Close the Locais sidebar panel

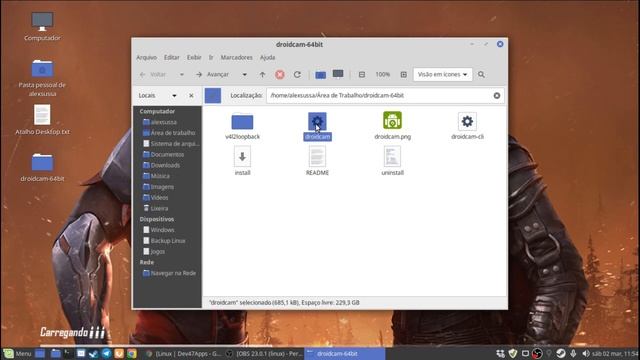tap(191, 96)
